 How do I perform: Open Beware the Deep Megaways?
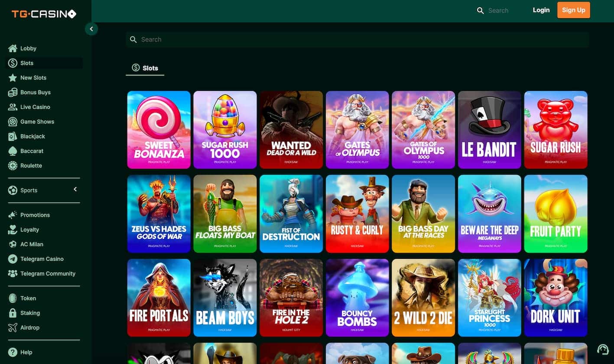click(490, 214)
